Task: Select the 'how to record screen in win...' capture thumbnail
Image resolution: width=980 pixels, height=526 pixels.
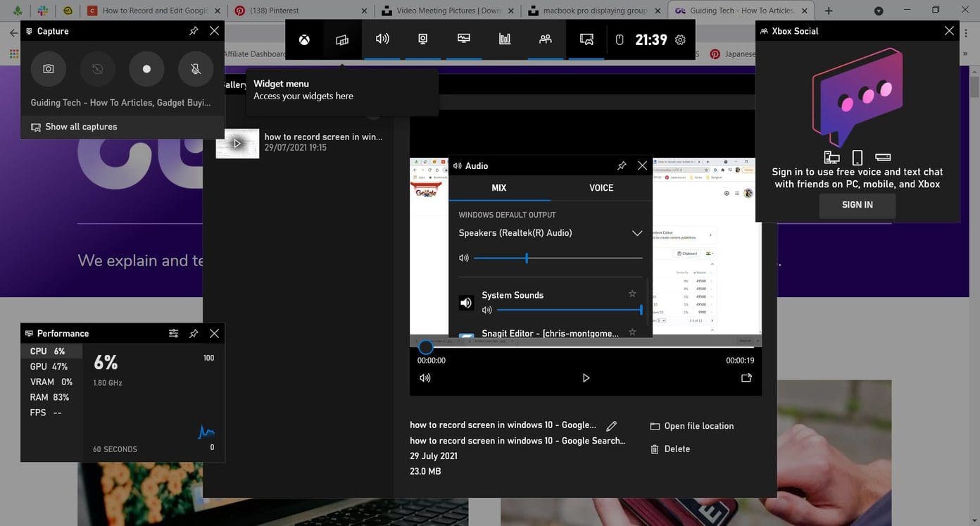Action: pos(237,143)
